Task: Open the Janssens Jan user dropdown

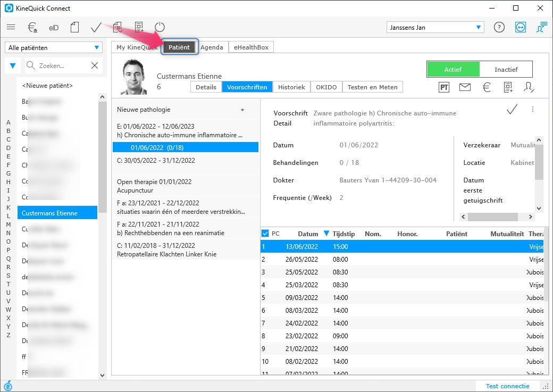Action: pos(435,28)
